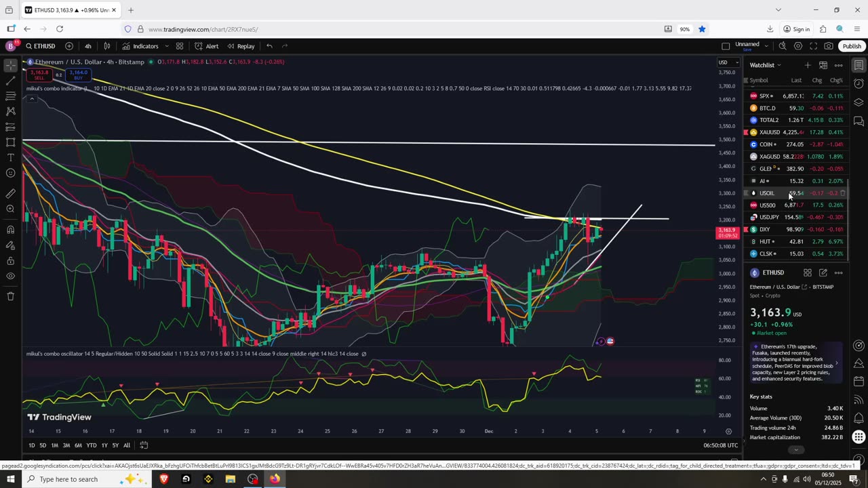Open the ETHUSD details grid view icon
Image resolution: width=868 pixels, height=488 pixels.
click(807, 272)
